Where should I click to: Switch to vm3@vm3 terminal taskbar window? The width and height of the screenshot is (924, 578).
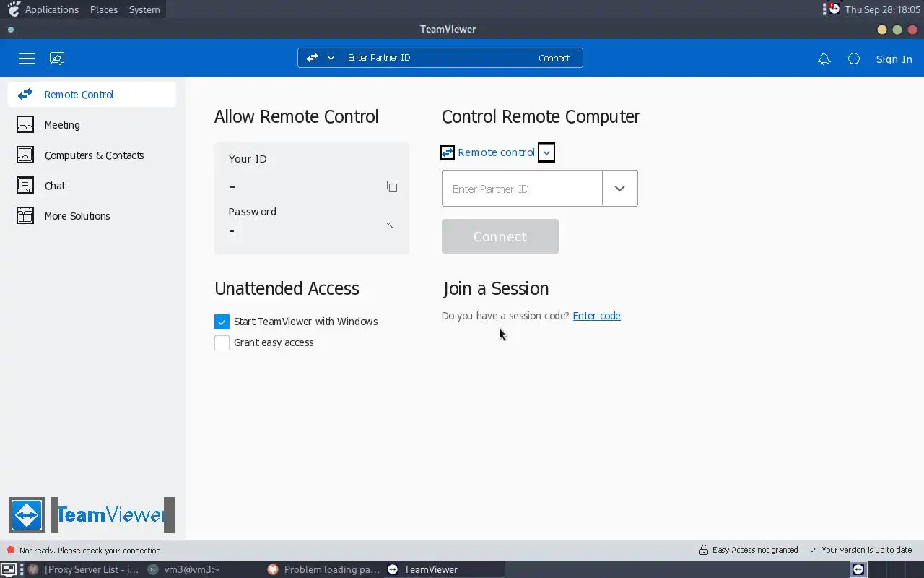click(x=202, y=569)
